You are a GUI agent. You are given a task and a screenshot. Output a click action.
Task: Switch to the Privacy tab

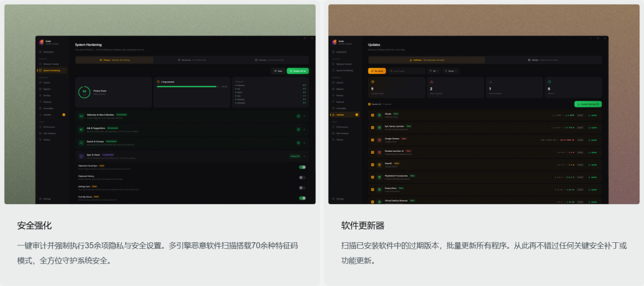[114, 60]
